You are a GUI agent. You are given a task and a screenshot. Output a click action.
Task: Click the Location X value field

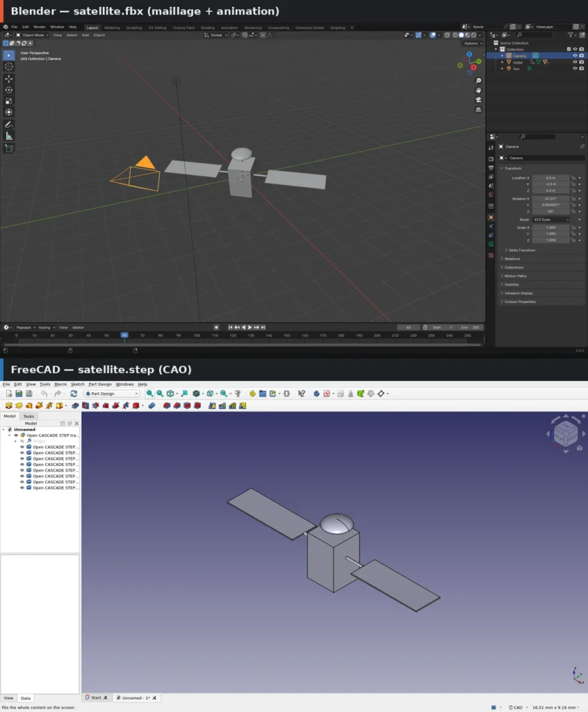550,177
